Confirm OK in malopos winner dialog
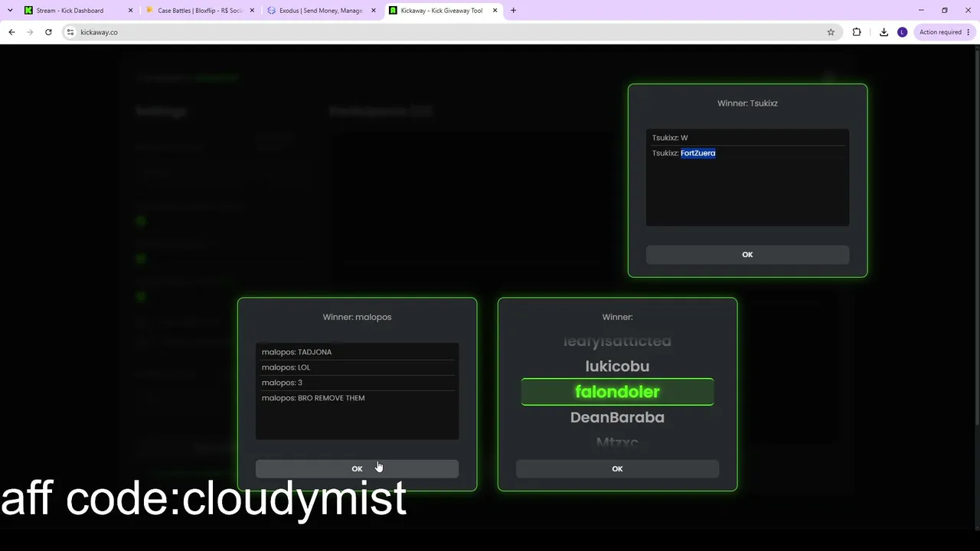The width and height of the screenshot is (980, 551). (x=357, y=469)
